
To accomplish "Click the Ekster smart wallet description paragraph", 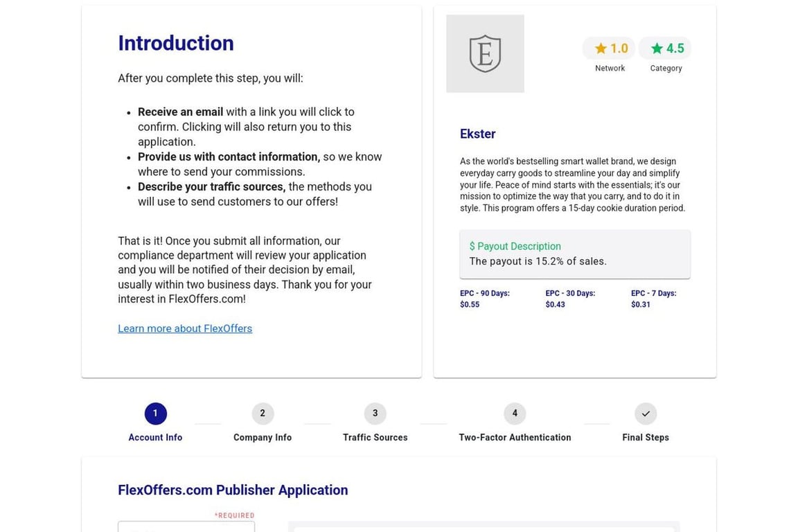I will 573,184.
